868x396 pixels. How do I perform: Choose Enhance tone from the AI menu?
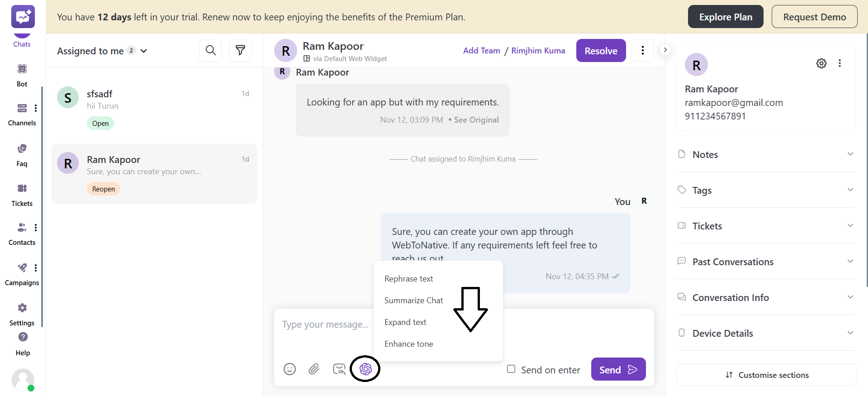tap(408, 344)
